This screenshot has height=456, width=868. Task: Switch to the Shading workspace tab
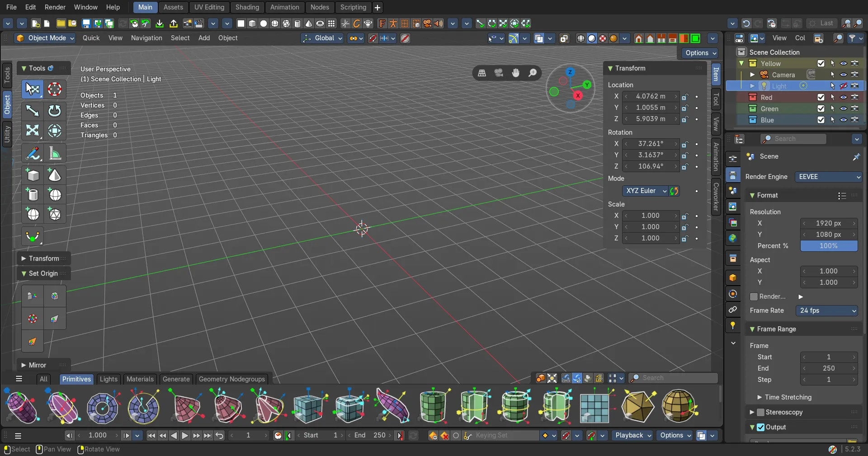[247, 7]
